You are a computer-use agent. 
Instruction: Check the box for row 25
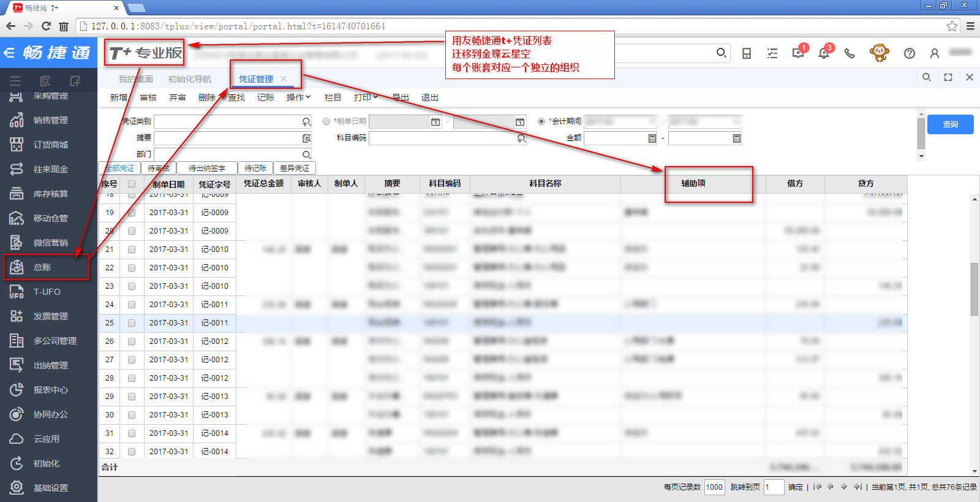point(132,323)
